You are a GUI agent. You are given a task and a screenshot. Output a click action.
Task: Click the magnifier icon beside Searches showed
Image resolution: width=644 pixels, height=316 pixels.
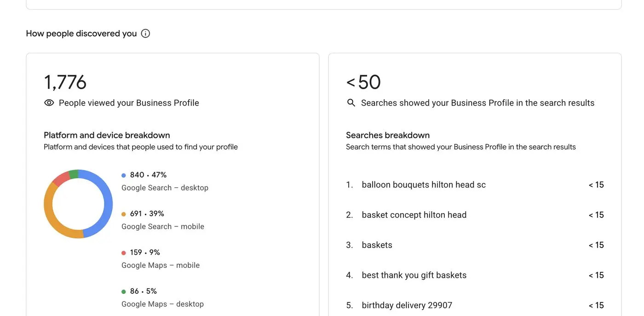(x=351, y=103)
